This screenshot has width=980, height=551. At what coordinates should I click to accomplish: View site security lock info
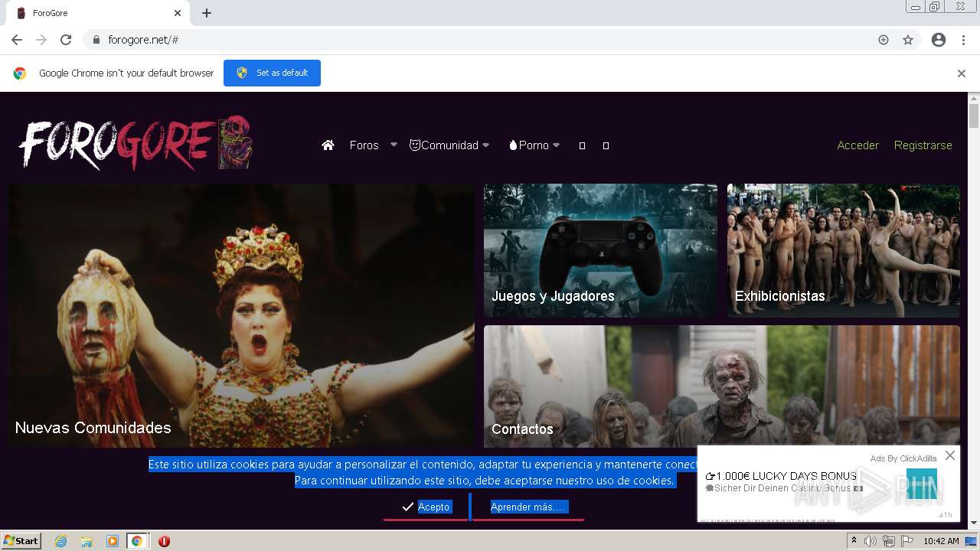point(96,40)
